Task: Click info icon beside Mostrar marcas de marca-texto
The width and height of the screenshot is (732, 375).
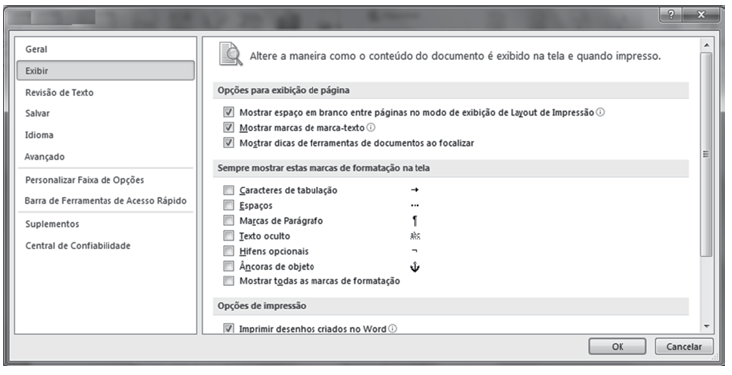Action: [371, 127]
